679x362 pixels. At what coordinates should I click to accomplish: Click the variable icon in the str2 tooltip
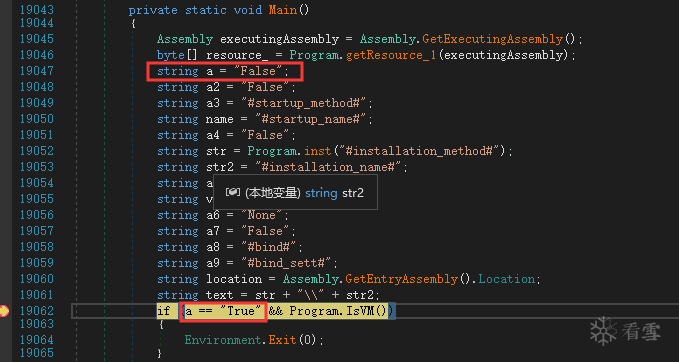[x=233, y=192]
